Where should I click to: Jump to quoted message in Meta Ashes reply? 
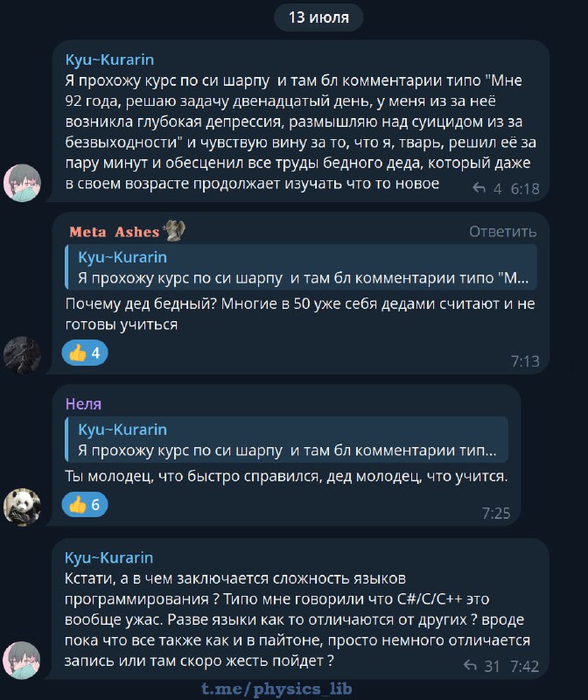(x=301, y=267)
